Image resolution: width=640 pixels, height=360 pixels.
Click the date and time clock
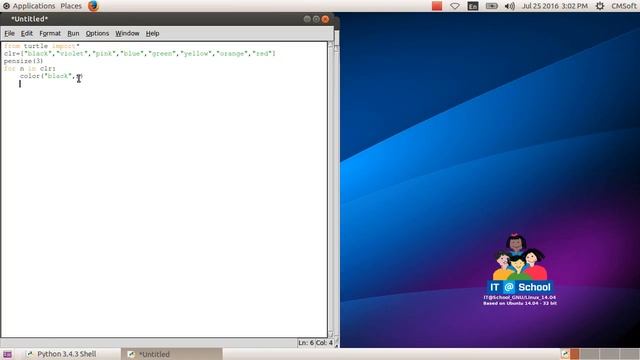pyautogui.click(x=554, y=6)
